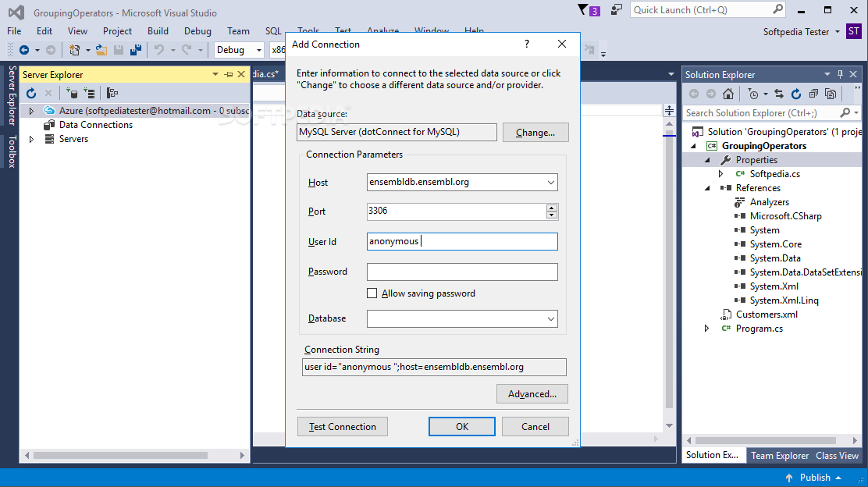Image resolution: width=868 pixels, height=487 pixels.
Task: Open the Build menu
Action: [x=158, y=31]
